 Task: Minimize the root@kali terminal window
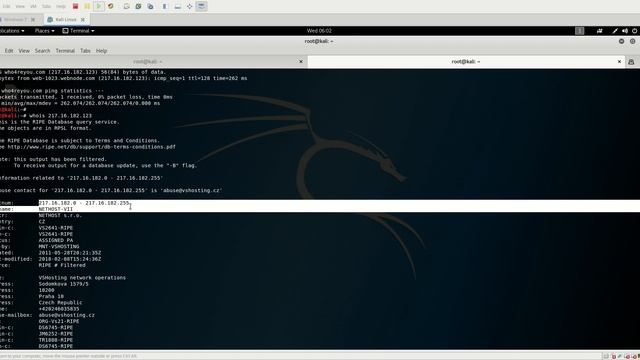621,41
